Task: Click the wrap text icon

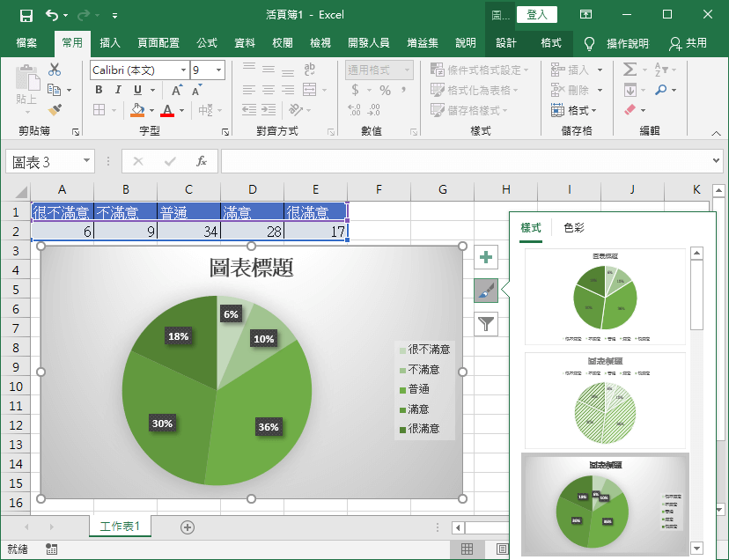Action: point(309,70)
